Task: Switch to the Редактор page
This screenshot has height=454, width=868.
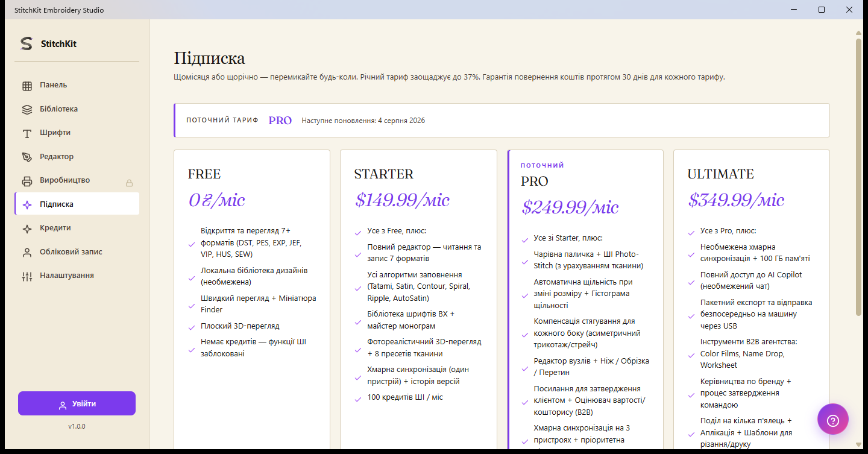Action: click(x=77, y=157)
